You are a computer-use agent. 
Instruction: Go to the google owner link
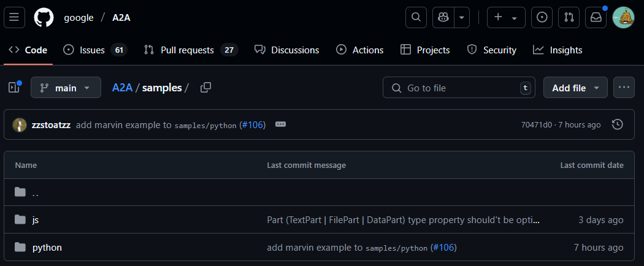click(79, 18)
